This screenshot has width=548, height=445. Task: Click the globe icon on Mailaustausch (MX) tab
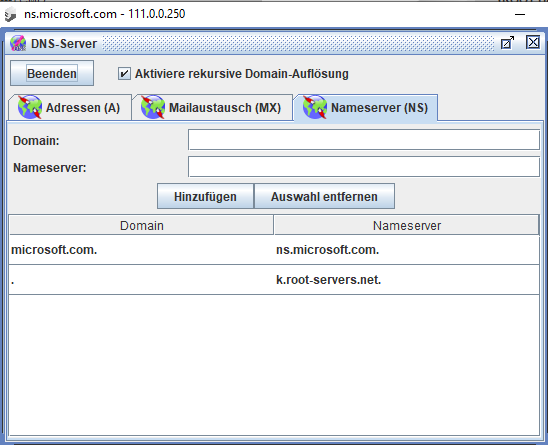pos(153,107)
